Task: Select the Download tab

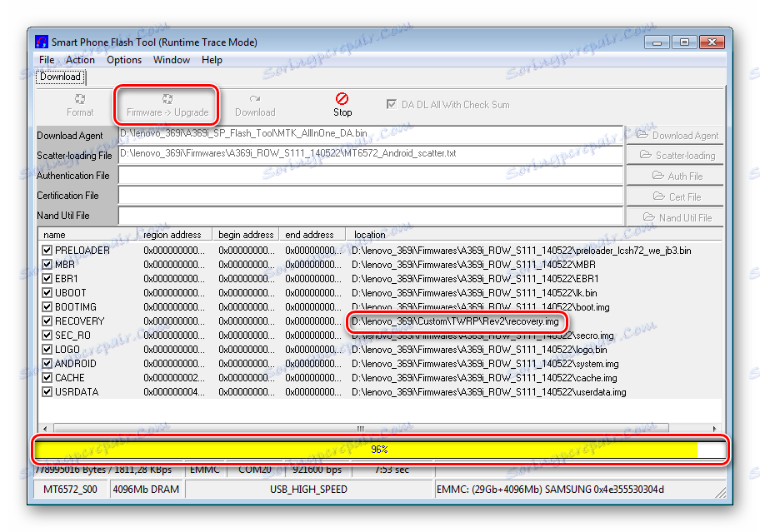Action: 60,77
